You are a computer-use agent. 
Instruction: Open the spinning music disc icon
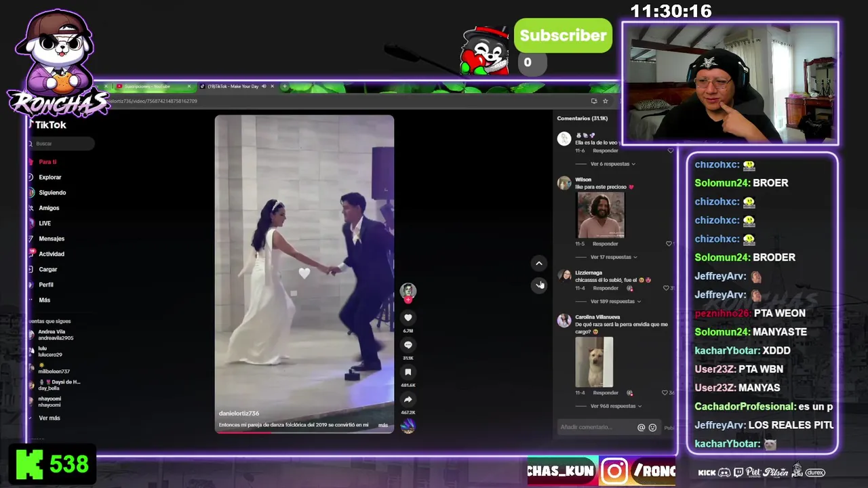click(x=408, y=426)
